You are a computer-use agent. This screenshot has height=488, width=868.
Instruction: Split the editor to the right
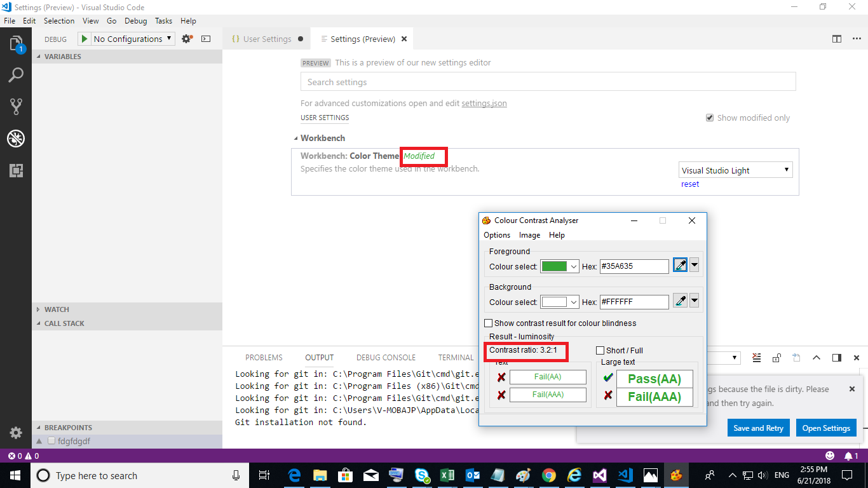837,39
